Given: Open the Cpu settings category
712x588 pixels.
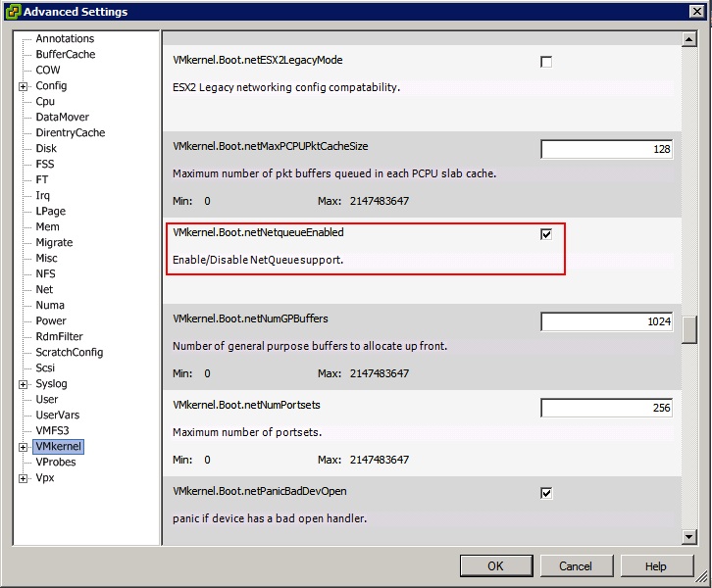Looking at the screenshot, I should click(x=45, y=101).
